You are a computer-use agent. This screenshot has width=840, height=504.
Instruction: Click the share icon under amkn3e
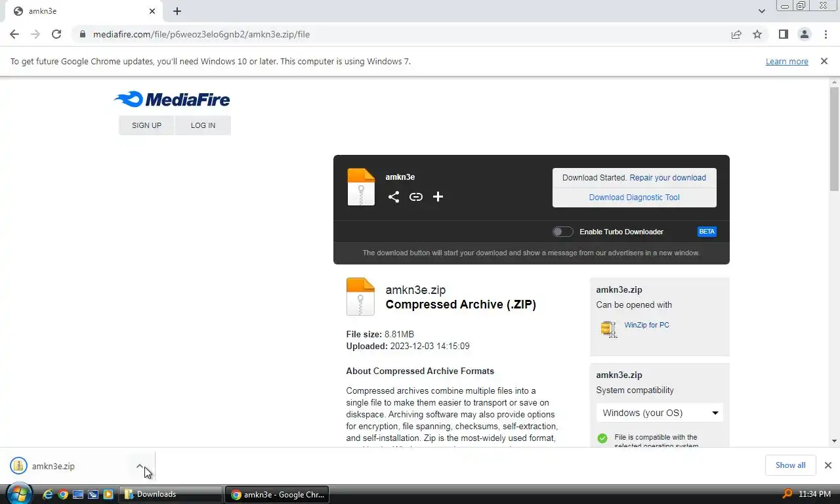point(393,197)
